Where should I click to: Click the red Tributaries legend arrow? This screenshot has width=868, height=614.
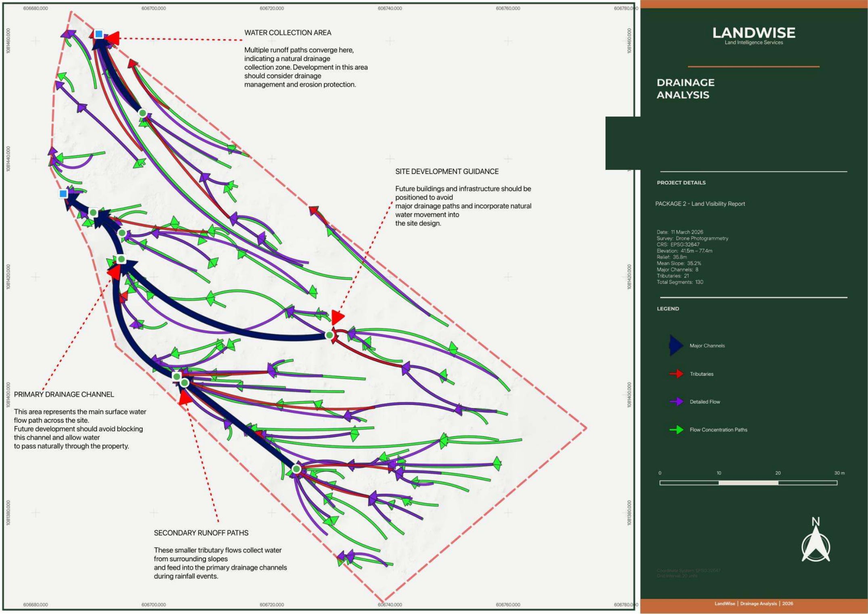click(677, 374)
